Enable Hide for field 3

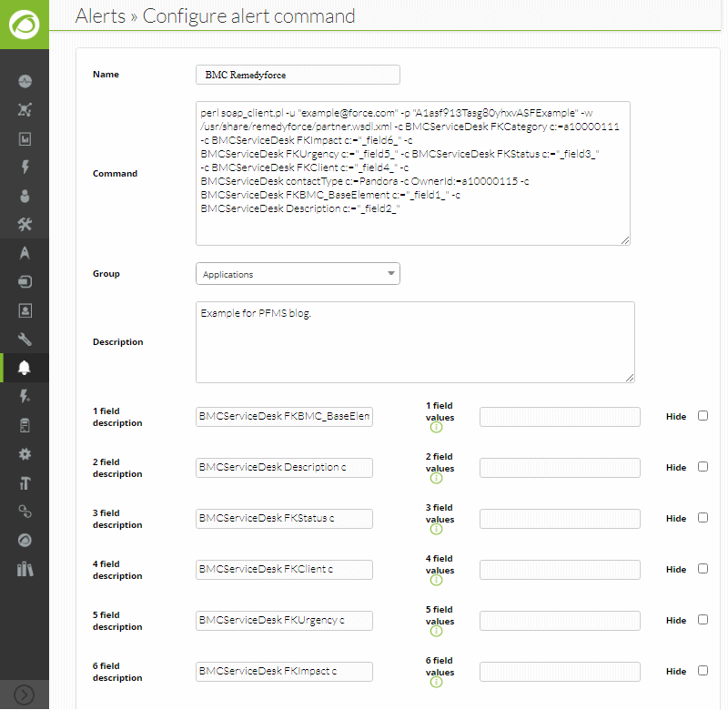coord(703,518)
